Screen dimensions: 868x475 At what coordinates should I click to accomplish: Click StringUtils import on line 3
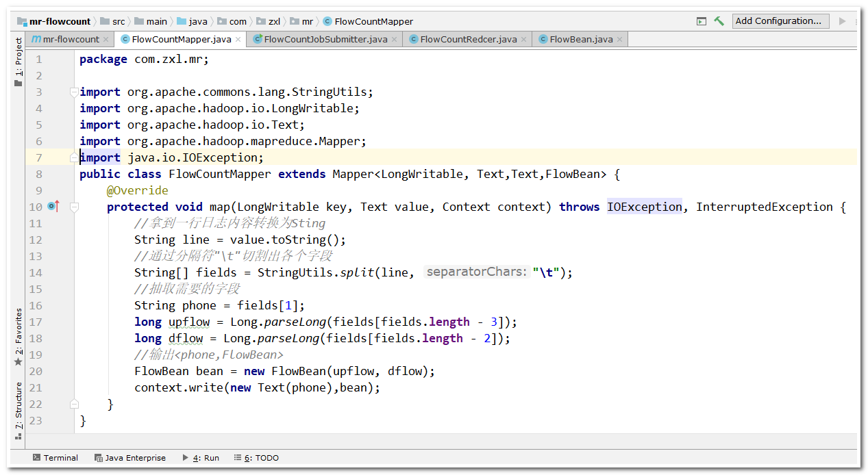pos(332,92)
